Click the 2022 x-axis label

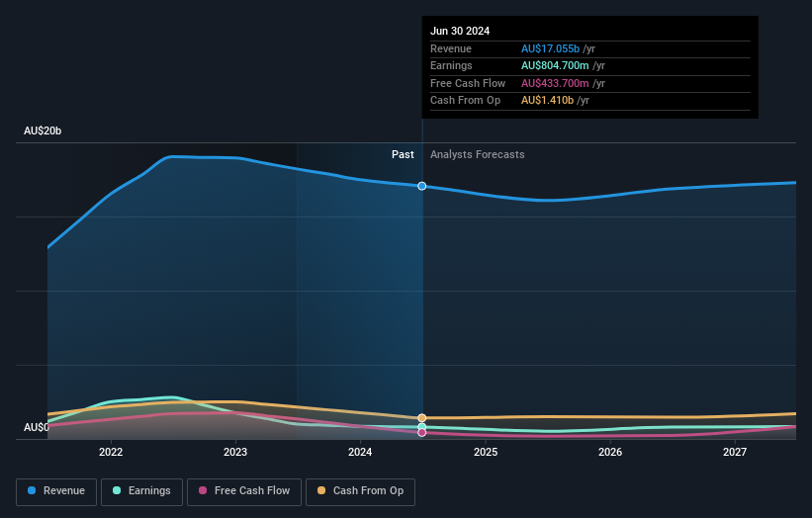[111, 452]
